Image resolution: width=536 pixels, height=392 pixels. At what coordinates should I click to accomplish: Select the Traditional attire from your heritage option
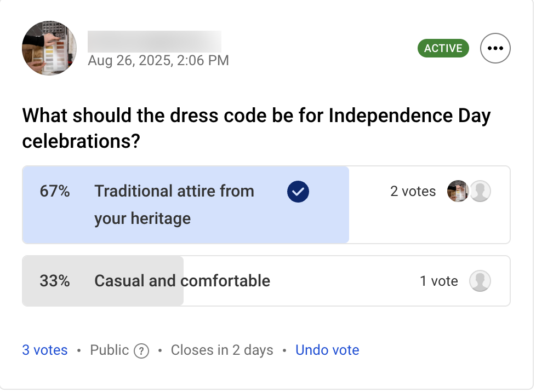click(174, 204)
